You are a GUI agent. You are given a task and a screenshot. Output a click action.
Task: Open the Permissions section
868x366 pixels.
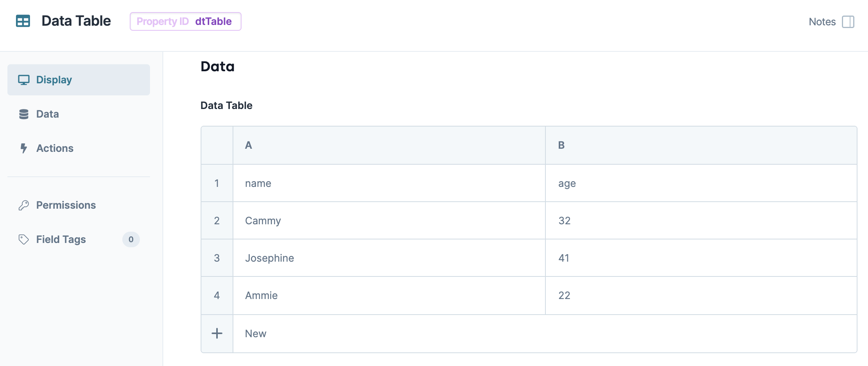pyautogui.click(x=79, y=205)
